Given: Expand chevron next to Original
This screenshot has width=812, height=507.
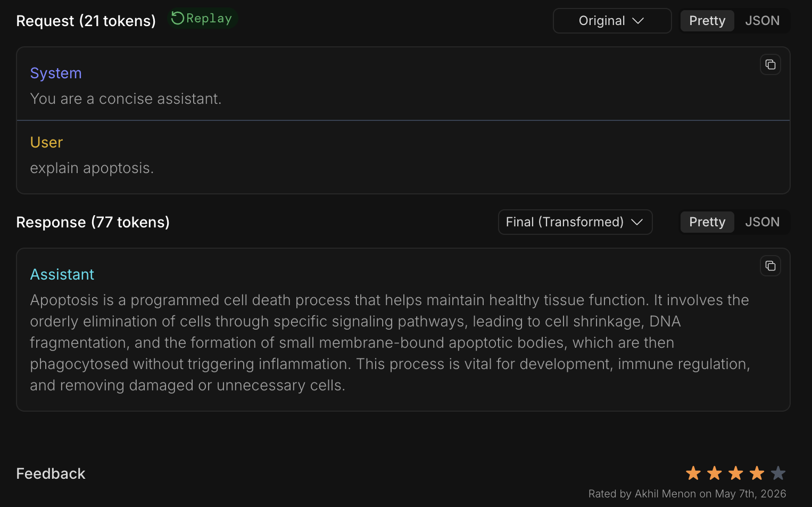Looking at the screenshot, I should click(x=638, y=21).
